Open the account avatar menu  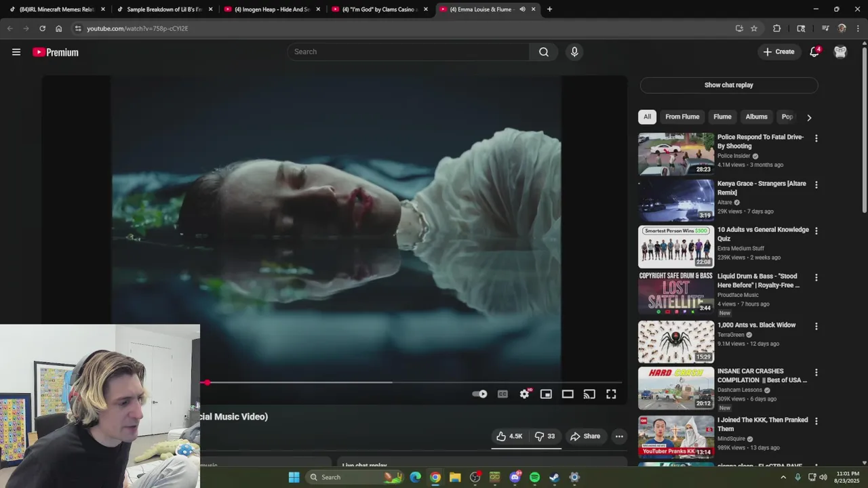click(840, 52)
